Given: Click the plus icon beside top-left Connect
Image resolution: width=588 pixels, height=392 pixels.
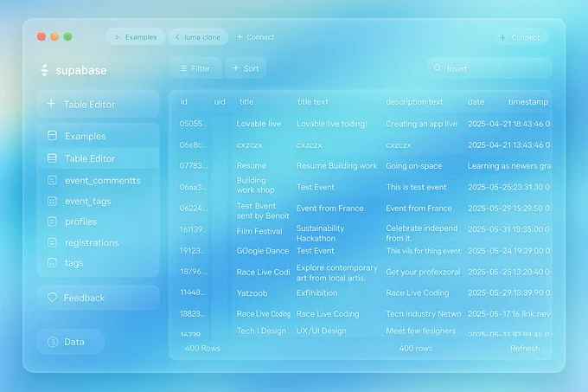Looking at the screenshot, I should (x=240, y=36).
